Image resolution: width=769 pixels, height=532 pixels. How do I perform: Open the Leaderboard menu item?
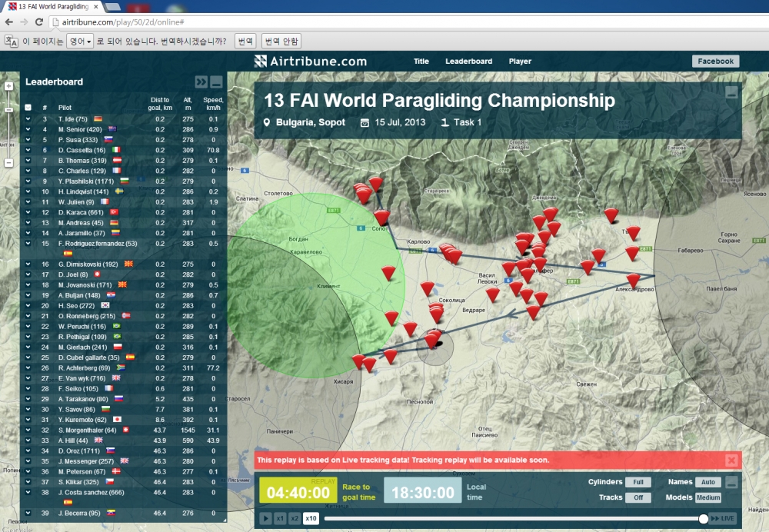468,62
